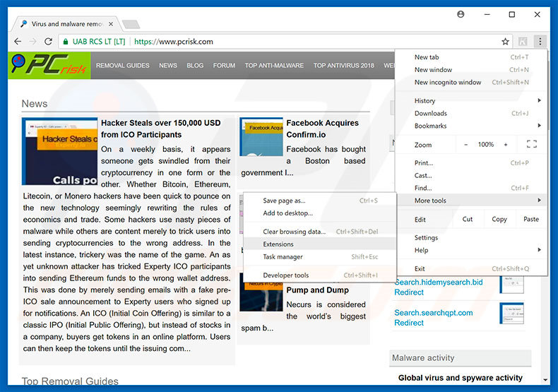Choose Save page as... in the submenu
Screen dimensions: 558x392
319,201
